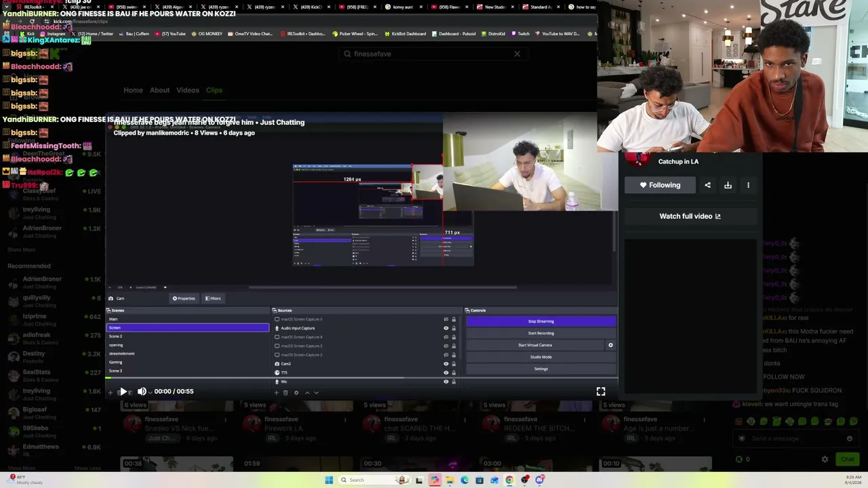The image size is (868, 488).
Task: Click the finessefave search field
Action: [434, 54]
